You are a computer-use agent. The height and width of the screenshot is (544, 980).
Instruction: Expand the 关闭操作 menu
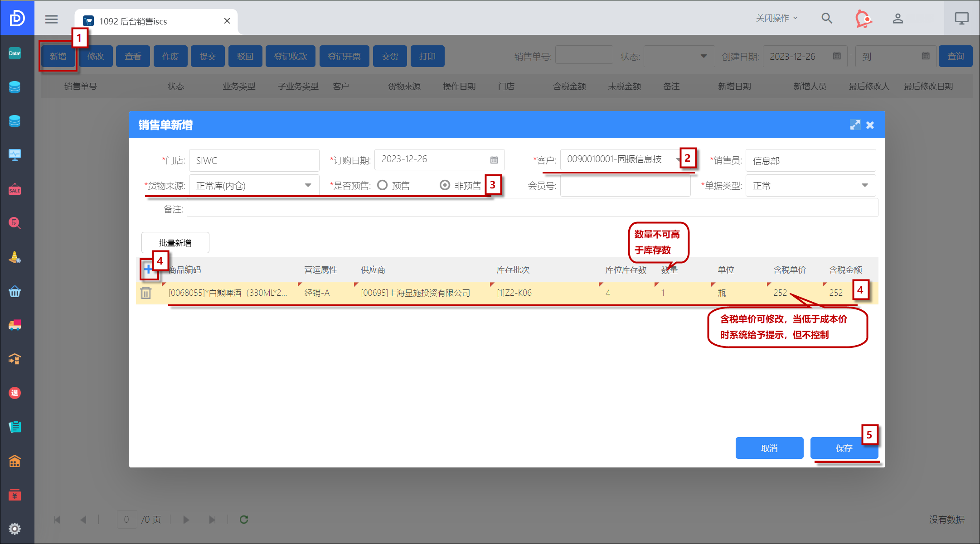(776, 18)
